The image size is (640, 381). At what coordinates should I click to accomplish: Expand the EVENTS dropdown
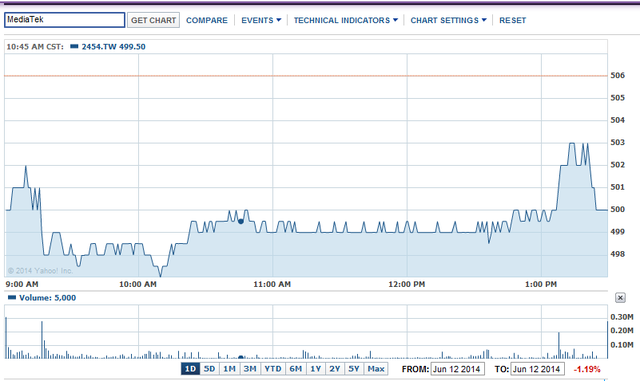261,20
